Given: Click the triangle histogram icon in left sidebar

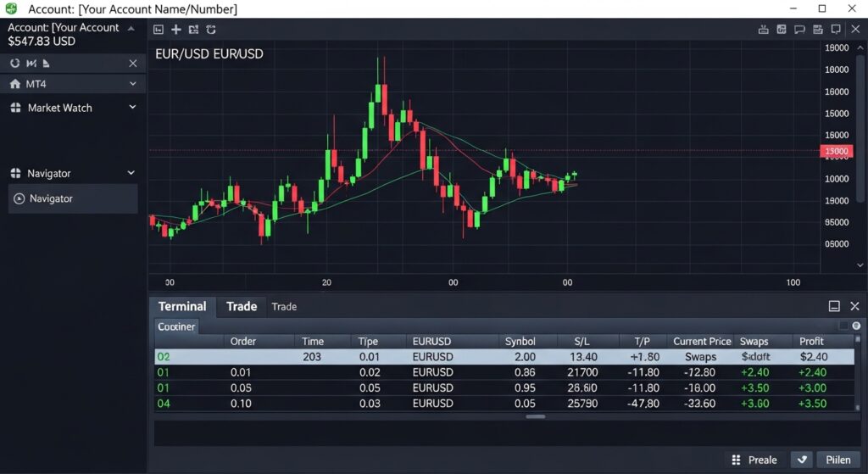Looking at the screenshot, I should pos(47,63).
